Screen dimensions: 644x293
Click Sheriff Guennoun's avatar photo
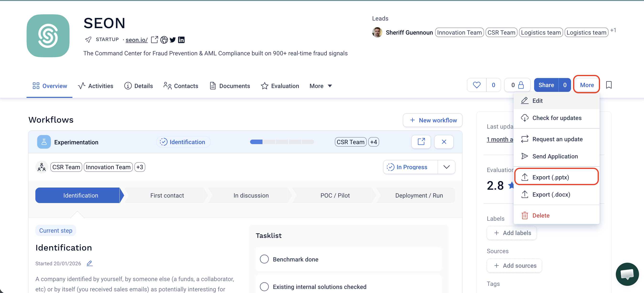(x=377, y=32)
